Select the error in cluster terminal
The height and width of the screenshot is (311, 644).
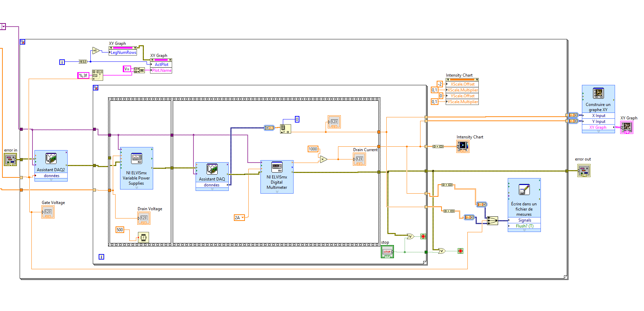coord(10,159)
